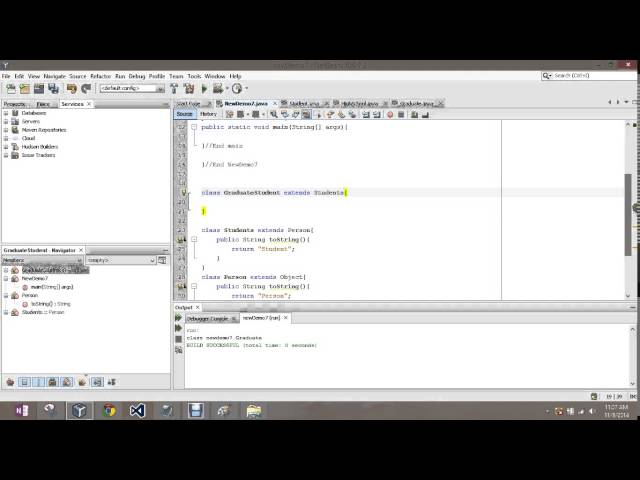Switch to the Files tab
640x480 pixels.
(x=43, y=104)
